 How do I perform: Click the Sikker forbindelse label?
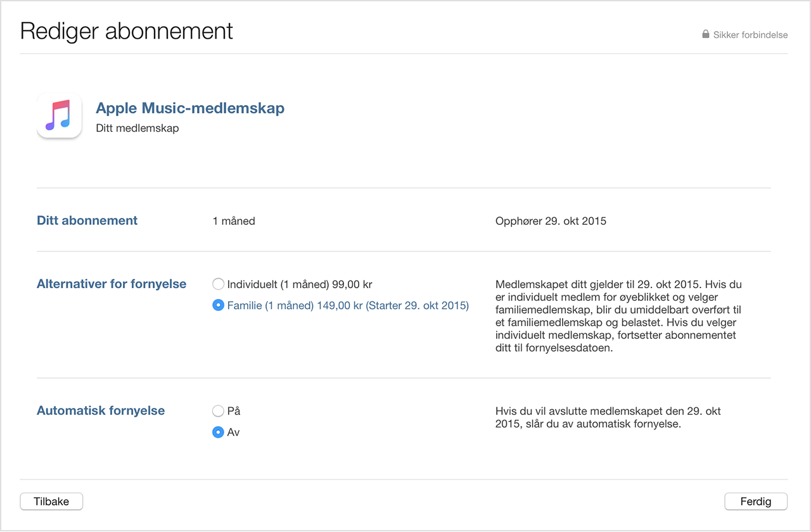tap(750, 35)
